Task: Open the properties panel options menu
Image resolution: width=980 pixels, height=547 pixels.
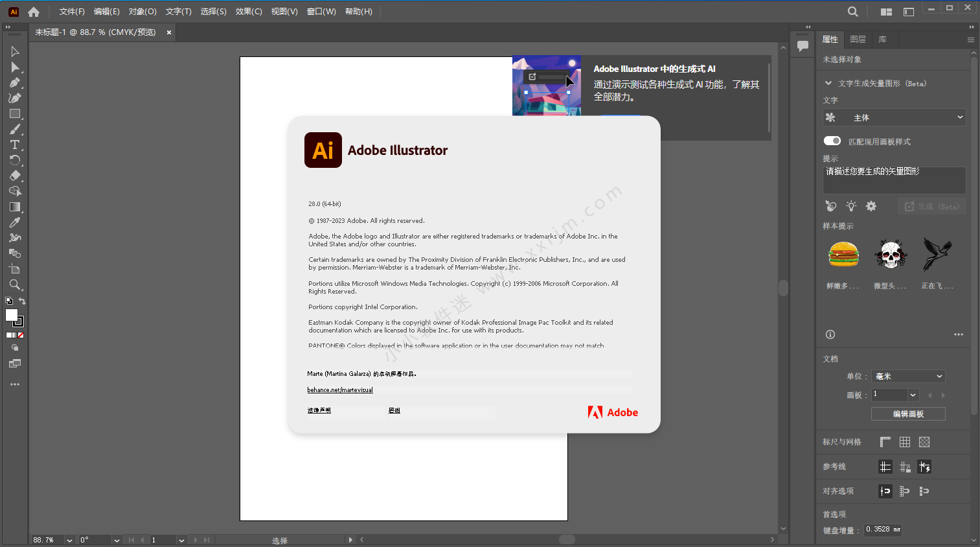Action: click(971, 40)
